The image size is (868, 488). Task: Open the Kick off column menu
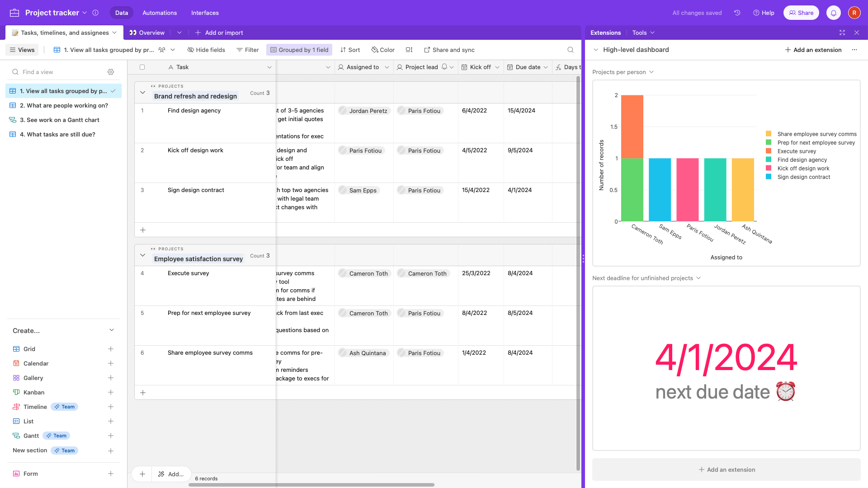click(497, 67)
